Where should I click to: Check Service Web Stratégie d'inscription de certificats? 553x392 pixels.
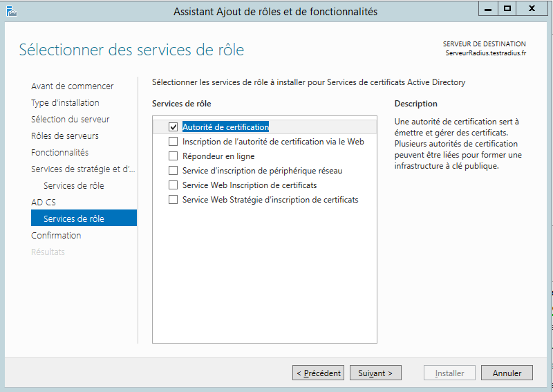(x=173, y=200)
